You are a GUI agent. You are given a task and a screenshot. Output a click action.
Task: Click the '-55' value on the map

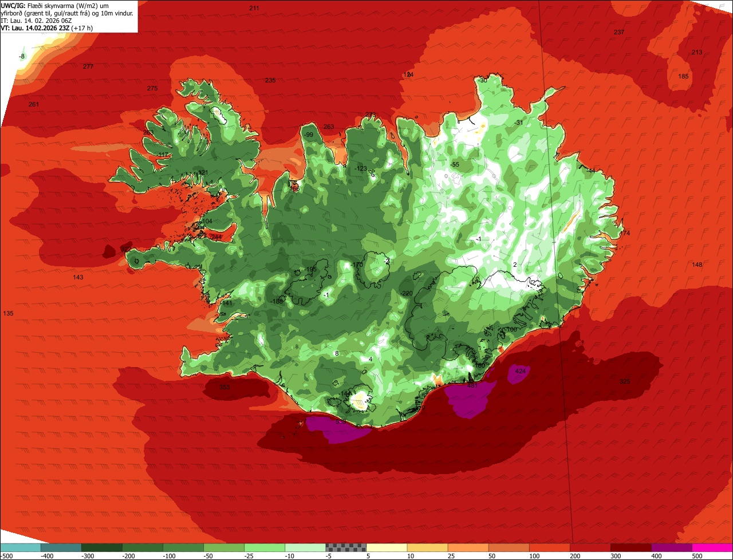point(455,164)
